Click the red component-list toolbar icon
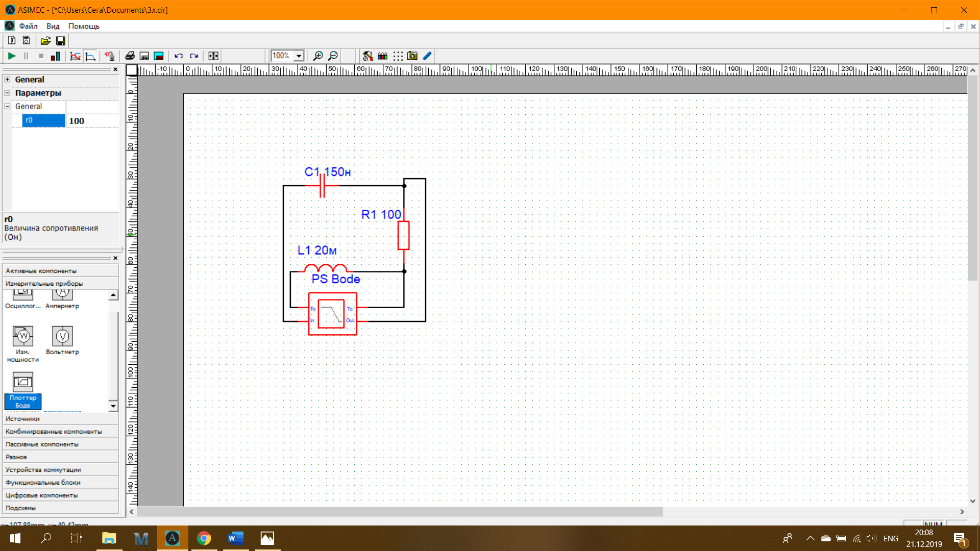Viewport: 980px width, 551px height. tap(110, 56)
